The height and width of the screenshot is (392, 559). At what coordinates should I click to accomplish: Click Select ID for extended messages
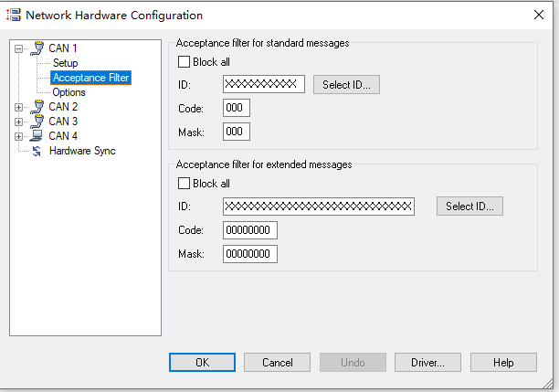tap(469, 206)
